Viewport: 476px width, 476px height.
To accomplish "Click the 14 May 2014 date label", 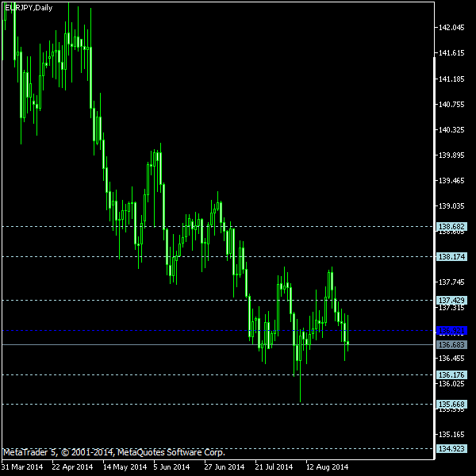I will point(125,467).
